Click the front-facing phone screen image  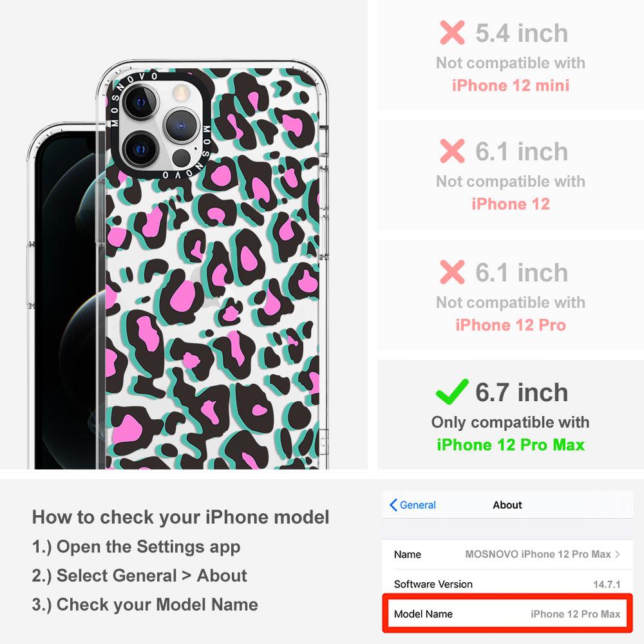(x=66, y=296)
